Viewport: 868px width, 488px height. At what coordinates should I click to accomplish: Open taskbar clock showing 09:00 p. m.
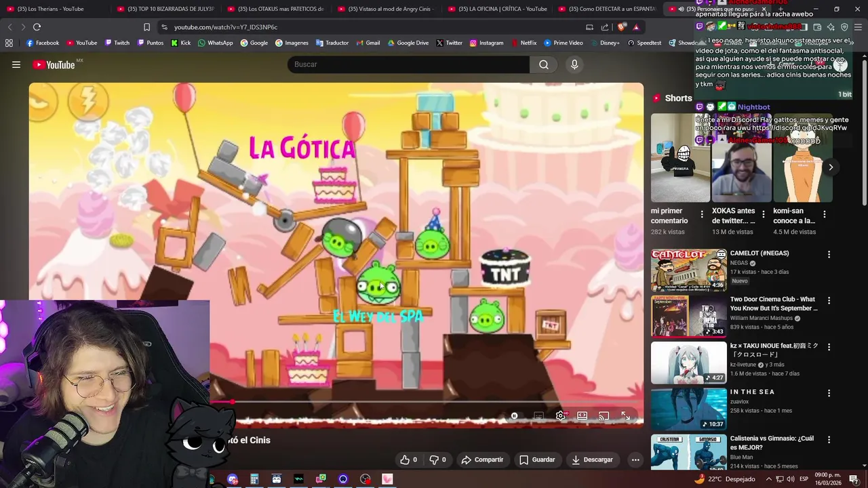point(827,479)
